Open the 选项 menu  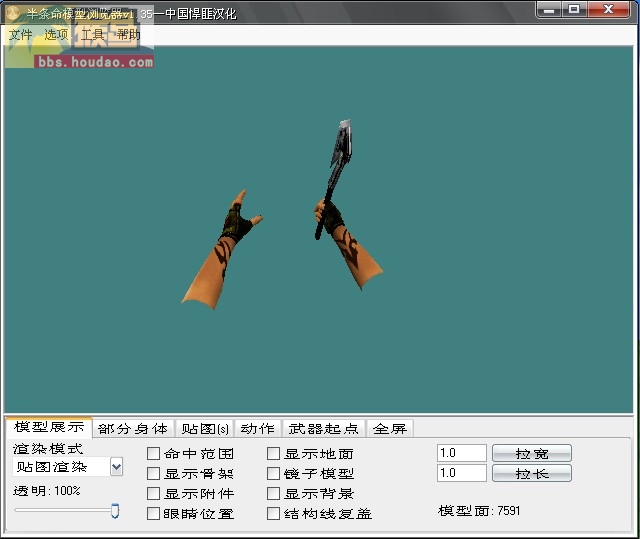[56, 35]
